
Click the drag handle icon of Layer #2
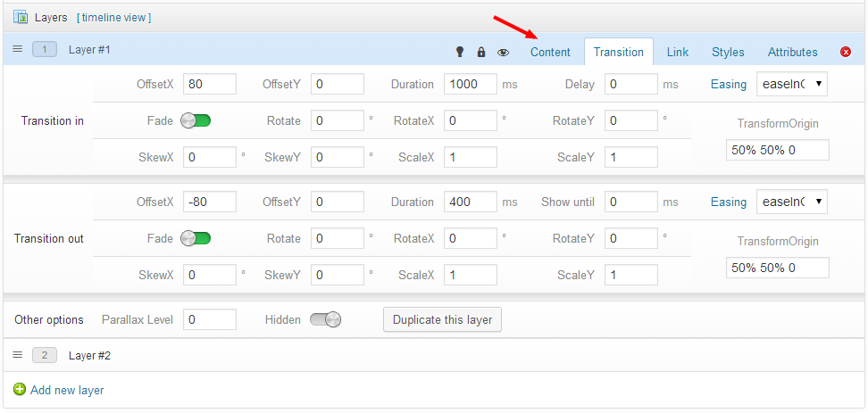[x=18, y=355]
